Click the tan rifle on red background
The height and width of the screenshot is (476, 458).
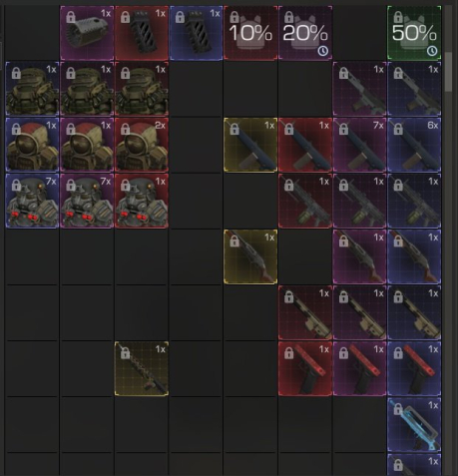tap(305, 312)
